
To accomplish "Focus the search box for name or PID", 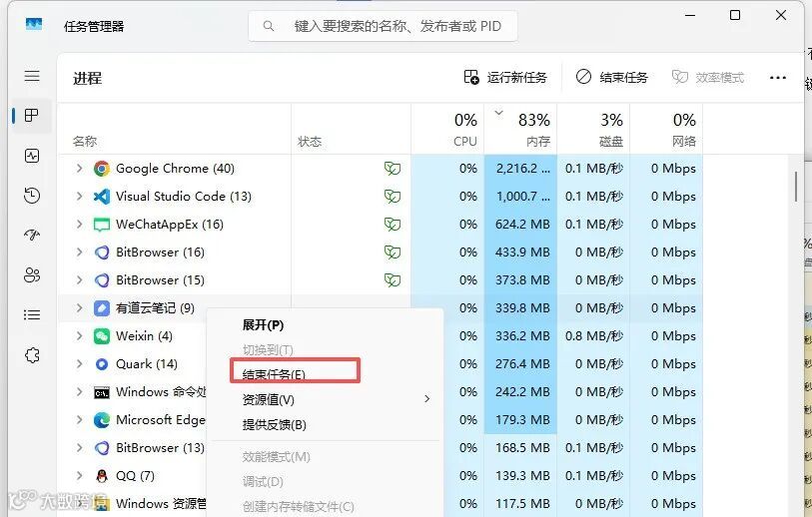I will coord(383,26).
